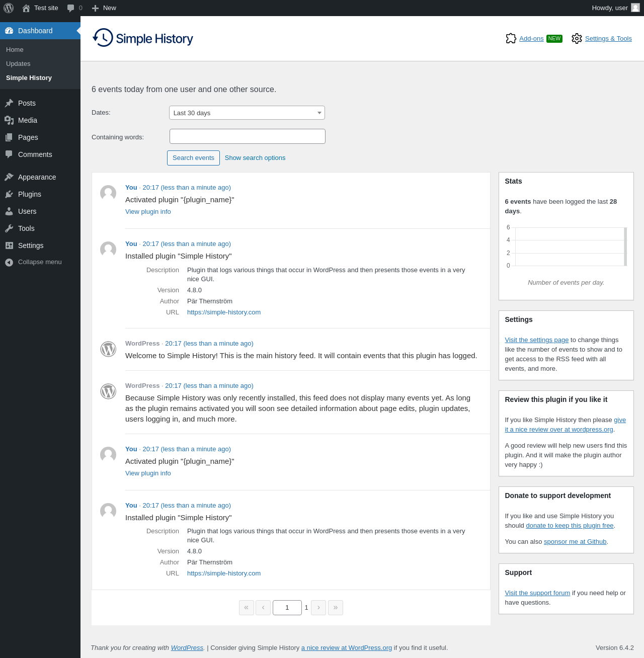
Task: Click the Search events button
Action: click(x=193, y=158)
